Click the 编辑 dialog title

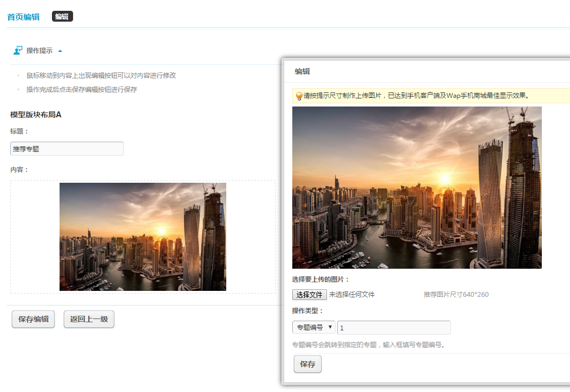pyautogui.click(x=302, y=71)
